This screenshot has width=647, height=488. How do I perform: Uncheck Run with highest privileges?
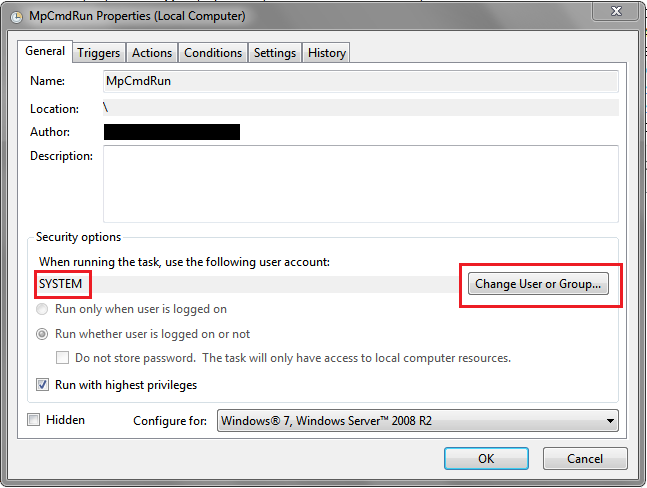coord(42,385)
